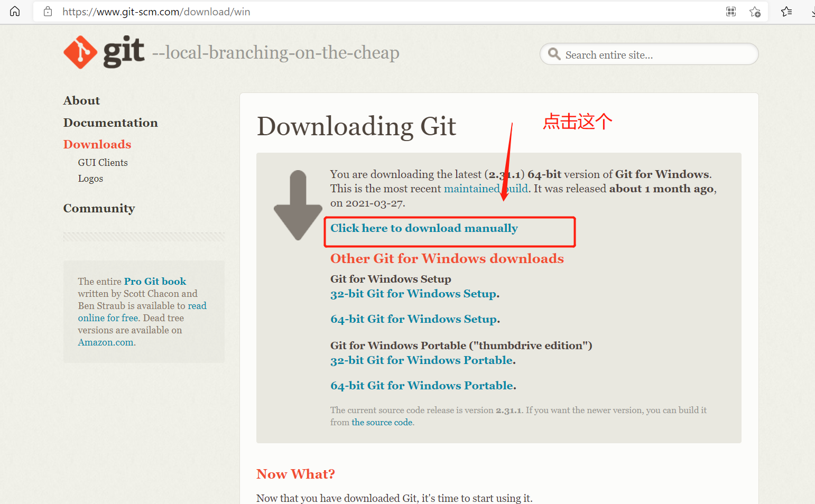815x504 pixels.
Task: Open 'the source code' link
Action: [382, 422]
